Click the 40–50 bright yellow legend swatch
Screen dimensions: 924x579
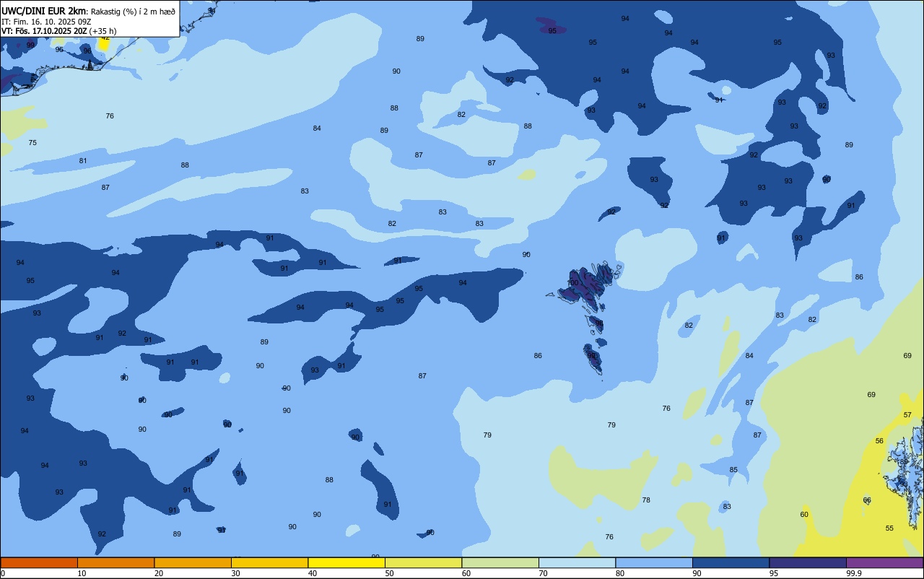tap(346, 562)
